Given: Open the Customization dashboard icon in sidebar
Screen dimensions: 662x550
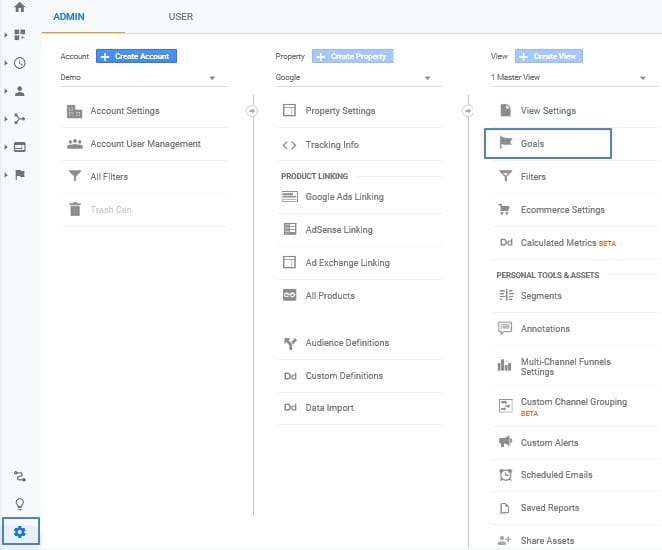Looking at the screenshot, I should [x=20, y=35].
